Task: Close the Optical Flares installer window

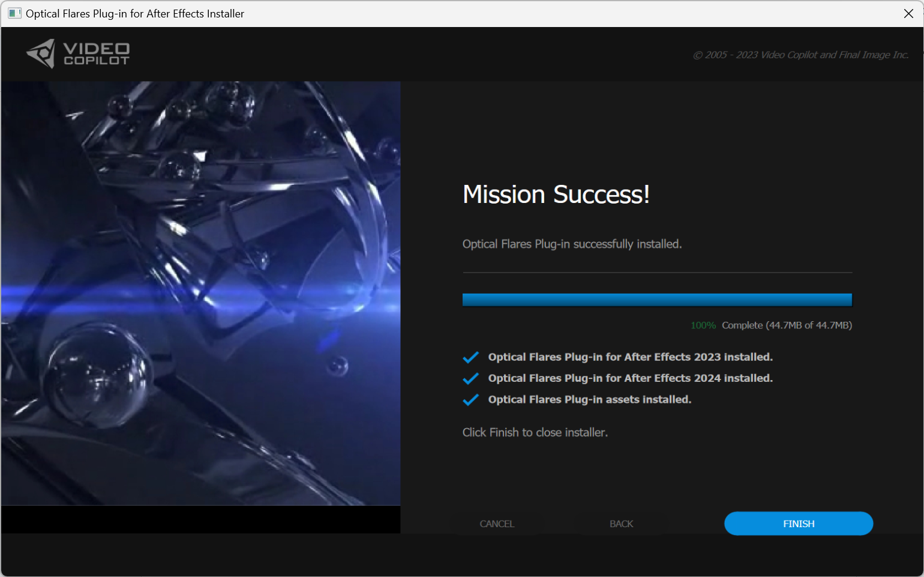Action: (908, 13)
